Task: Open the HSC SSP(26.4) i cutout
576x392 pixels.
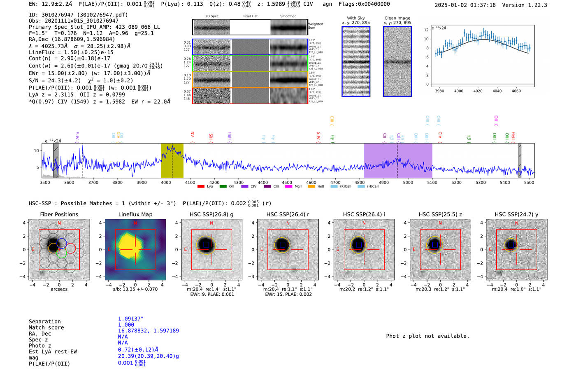Action: [x=364, y=250]
